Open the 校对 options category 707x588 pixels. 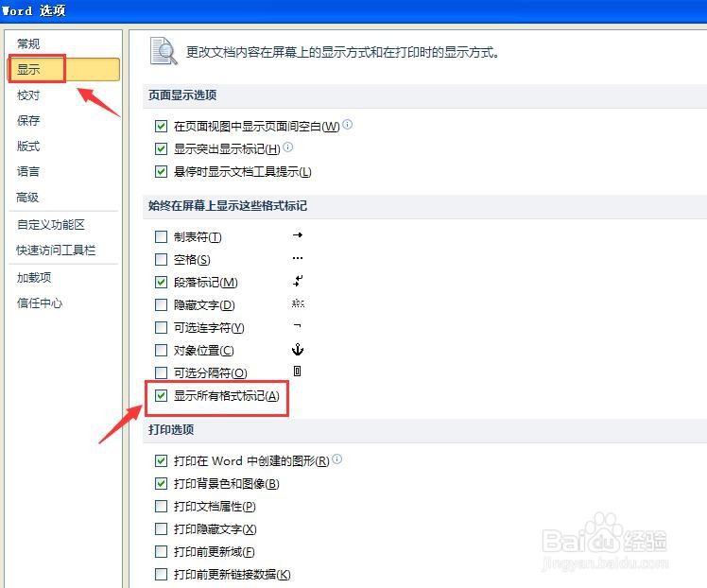pos(28,95)
